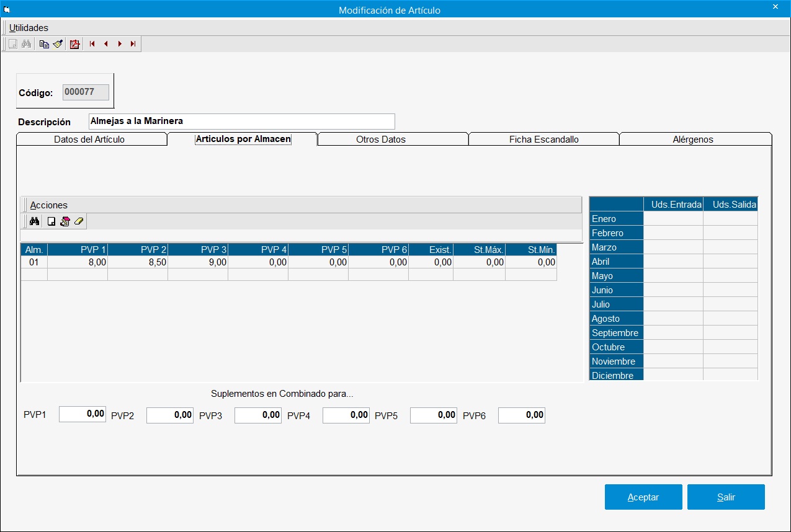Select the Febrero row label
This screenshot has height=532, width=791.
[x=617, y=233]
